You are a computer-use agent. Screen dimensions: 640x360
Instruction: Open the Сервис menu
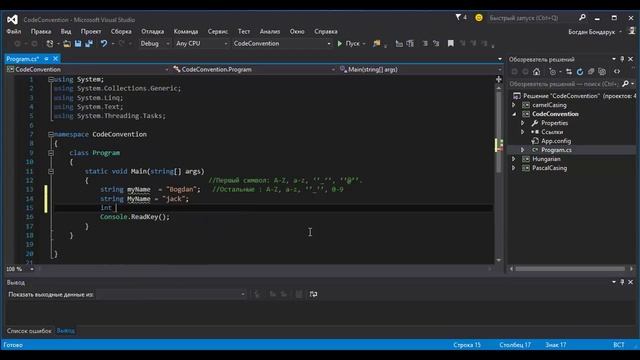[x=218, y=31]
